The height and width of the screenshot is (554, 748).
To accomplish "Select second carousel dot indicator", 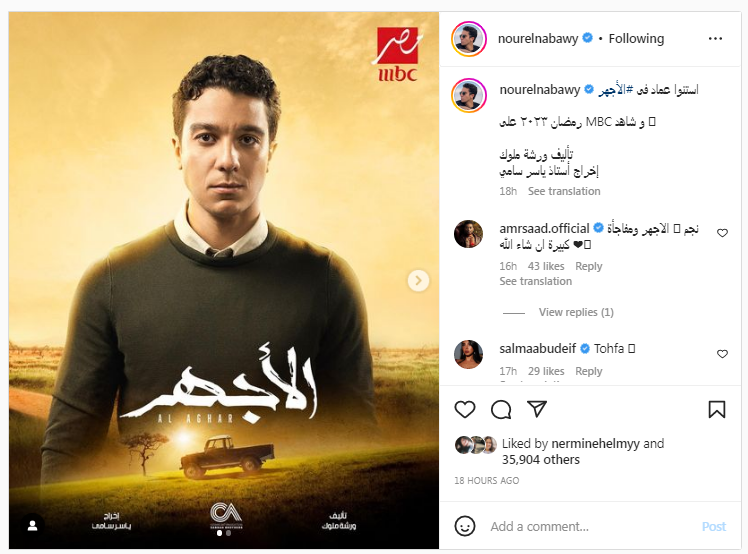I will click(x=229, y=533).
